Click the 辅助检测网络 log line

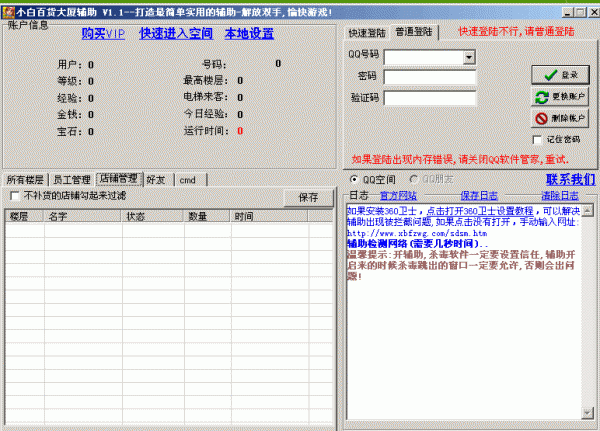417,243
